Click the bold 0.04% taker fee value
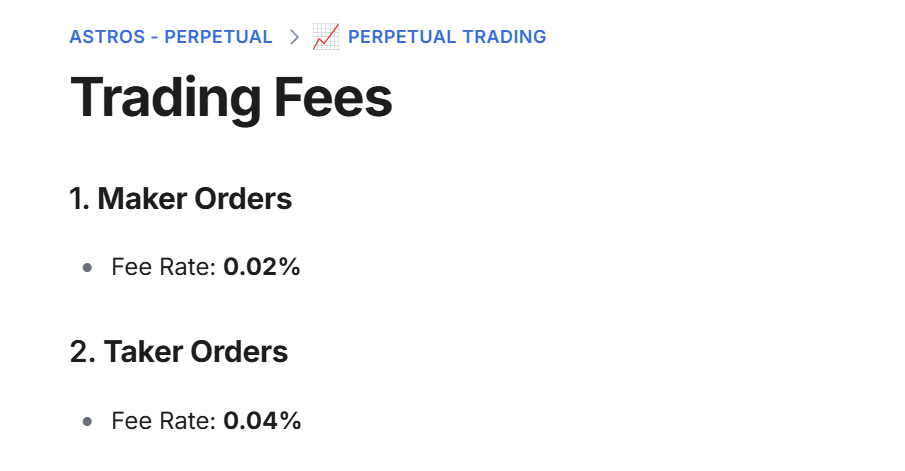 pos(262,421)
